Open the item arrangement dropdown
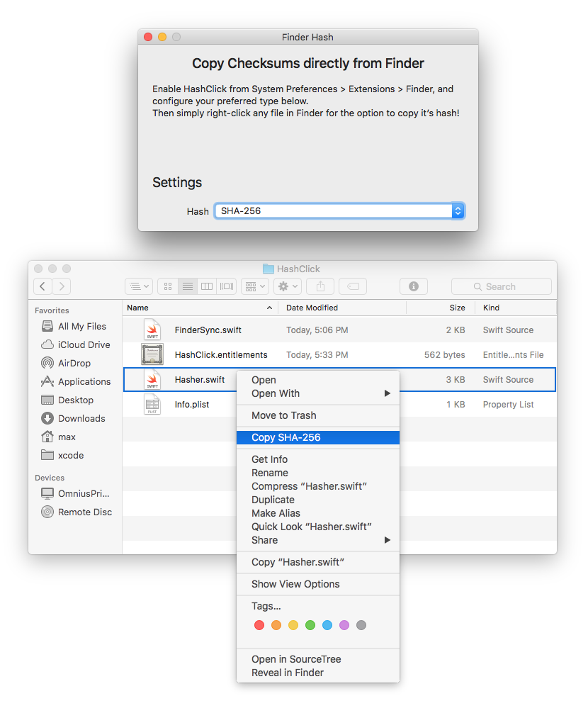The width and height of the screenshot is (588, 713). pyautogui.click(x=255, y=286)
